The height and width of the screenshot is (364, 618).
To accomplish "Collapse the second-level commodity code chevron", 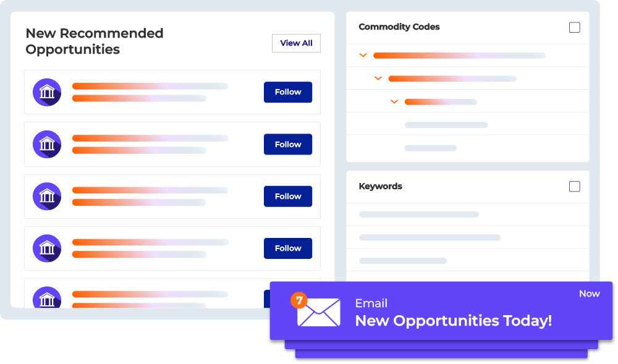I will click(x=378, y=78).
